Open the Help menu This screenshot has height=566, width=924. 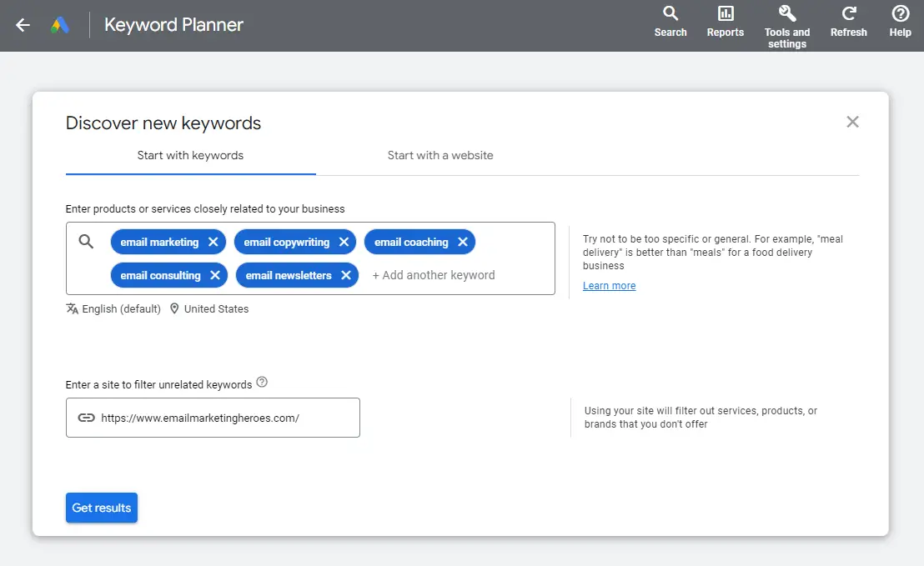click(x=900, y=22)
